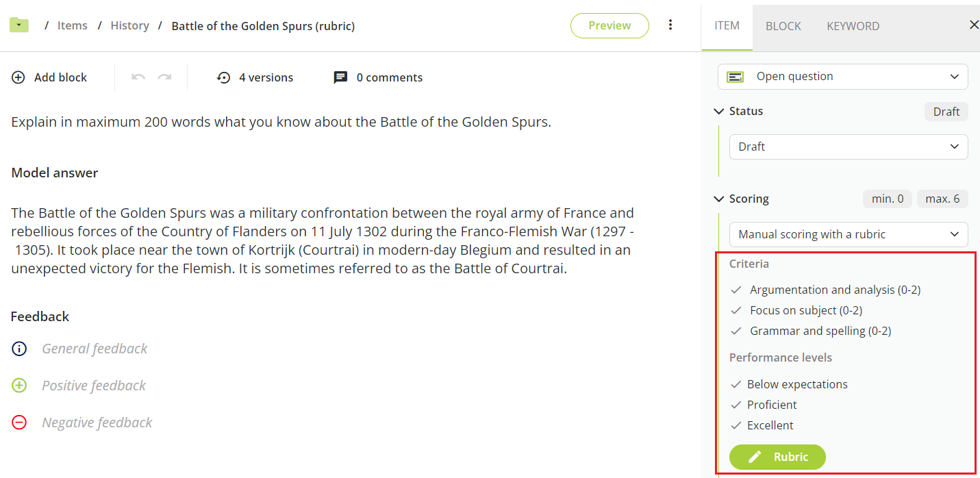Click the General feedback info icon
Image resolution: width=980 pixels, height=478 pixels.
tap(19, 349)
